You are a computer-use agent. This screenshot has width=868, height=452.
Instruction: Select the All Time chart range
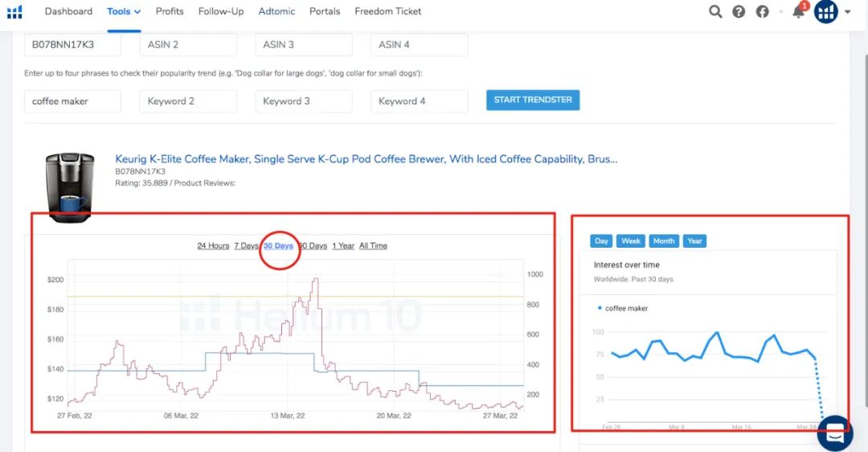373,246
